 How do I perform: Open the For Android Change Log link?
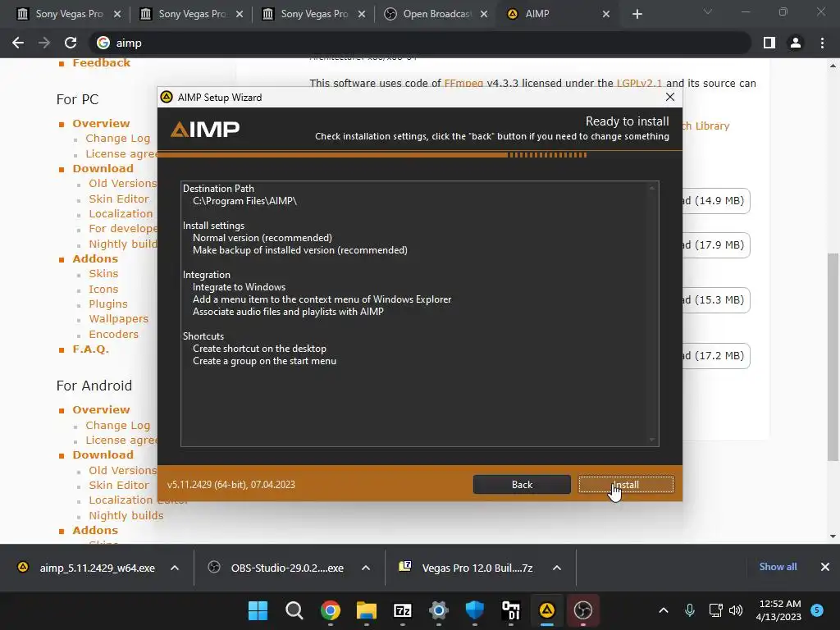click(x=118, y=426)
